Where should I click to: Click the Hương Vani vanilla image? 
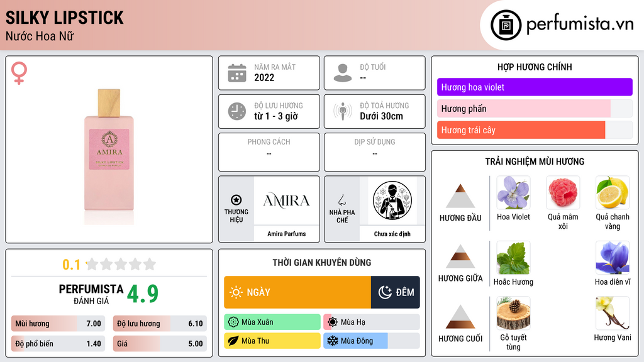[613, 314]
